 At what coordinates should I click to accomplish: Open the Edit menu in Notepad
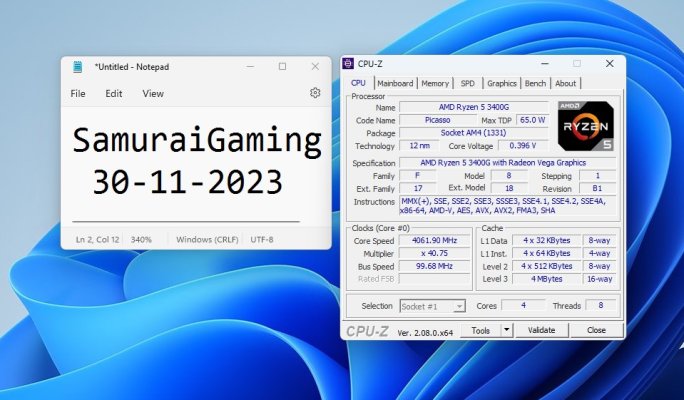pos(113,93)
